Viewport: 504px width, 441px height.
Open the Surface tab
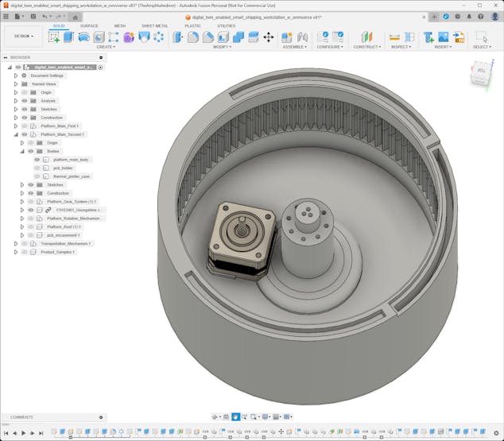click(89, 25)
